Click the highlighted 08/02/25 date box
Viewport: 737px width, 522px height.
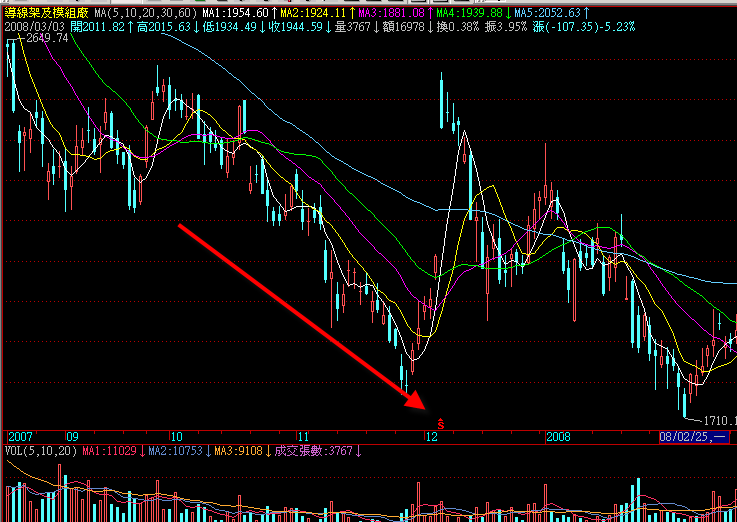pyautogui.click(x=692, y=437)
